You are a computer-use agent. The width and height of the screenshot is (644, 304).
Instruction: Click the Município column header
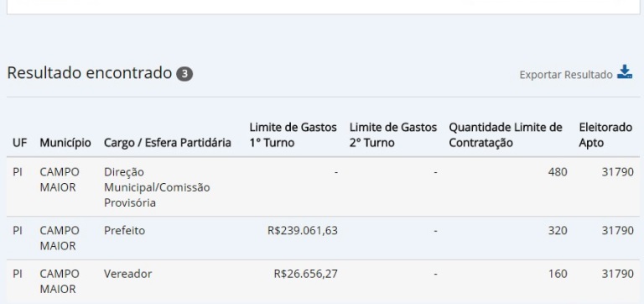[65, 143]
